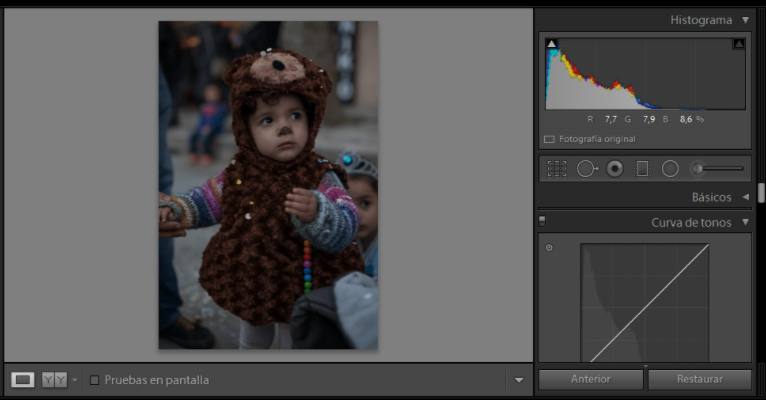Click the Anterior button

590,380
